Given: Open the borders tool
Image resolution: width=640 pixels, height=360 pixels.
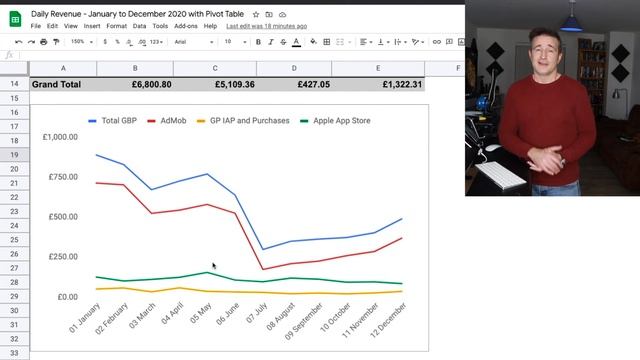Looking at the screenshot, I should (x=327, y=42).
